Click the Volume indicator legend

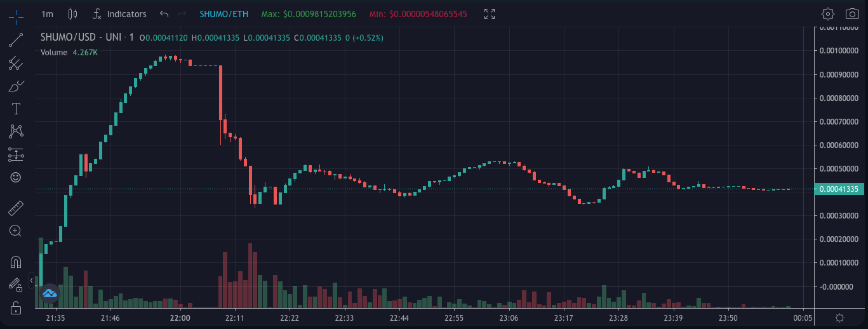[54, 53]
